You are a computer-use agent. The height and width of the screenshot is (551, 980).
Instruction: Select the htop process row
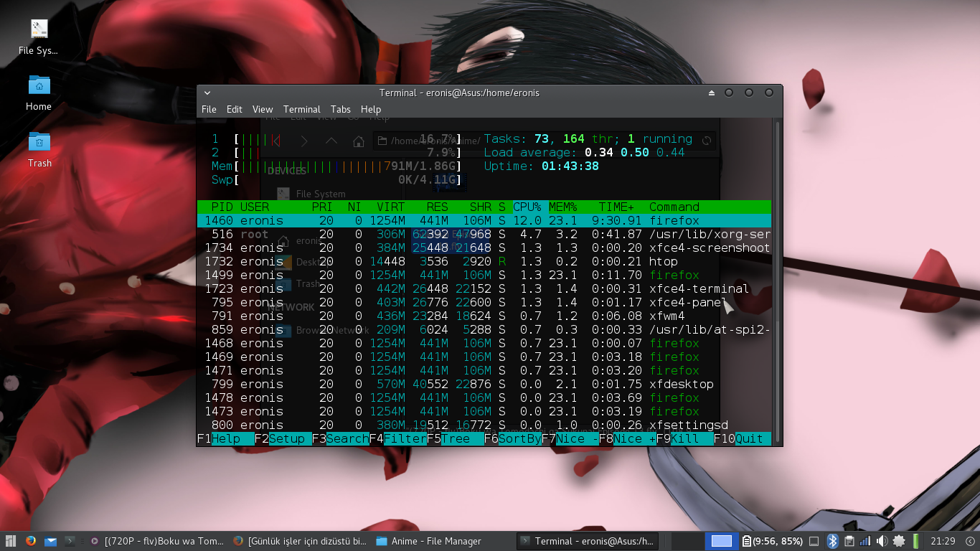tap(484, 261)
